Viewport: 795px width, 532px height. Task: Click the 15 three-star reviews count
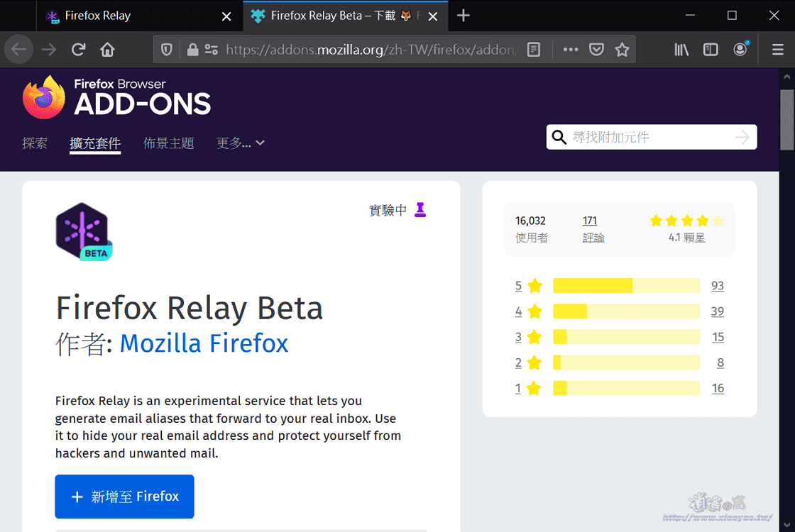pos(718,337)
